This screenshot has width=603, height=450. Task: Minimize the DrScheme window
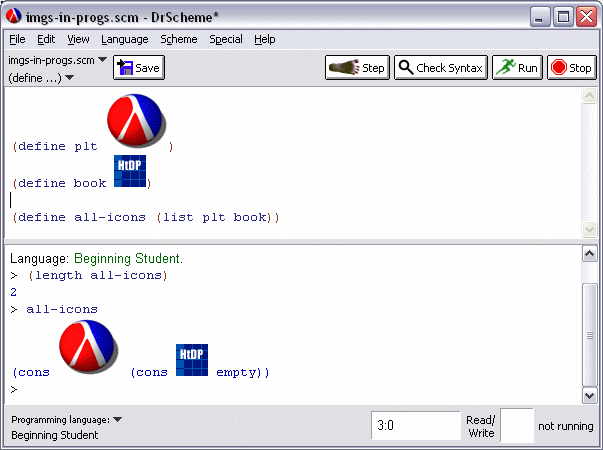pos(540,17)
